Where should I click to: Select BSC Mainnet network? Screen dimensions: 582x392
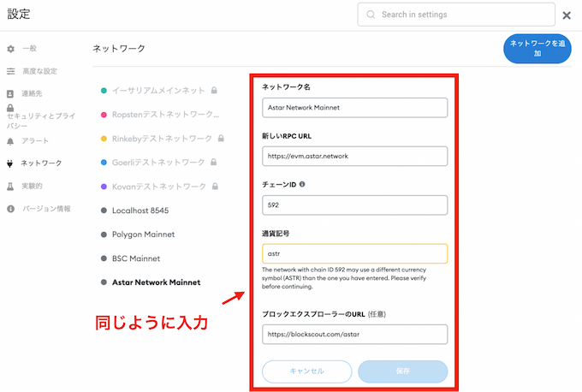coord(136,258)
